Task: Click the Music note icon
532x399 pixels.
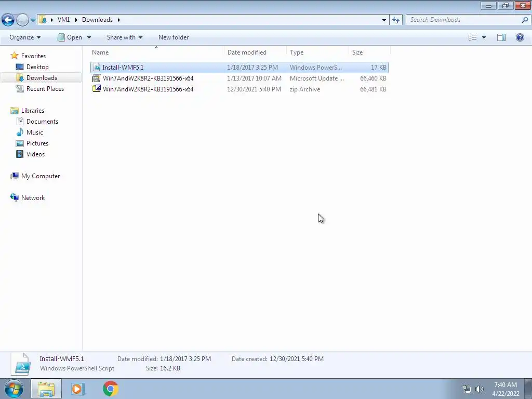Action: click(20, 132)
